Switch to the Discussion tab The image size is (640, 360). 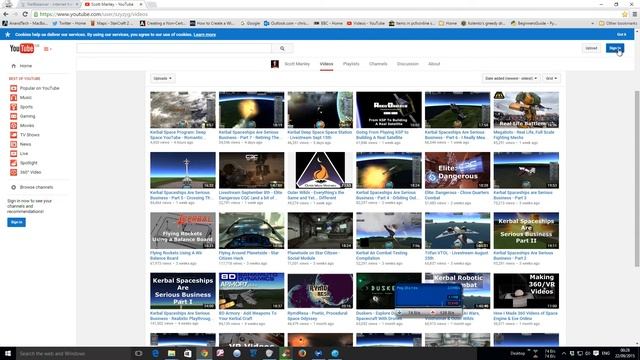point(408,64)
